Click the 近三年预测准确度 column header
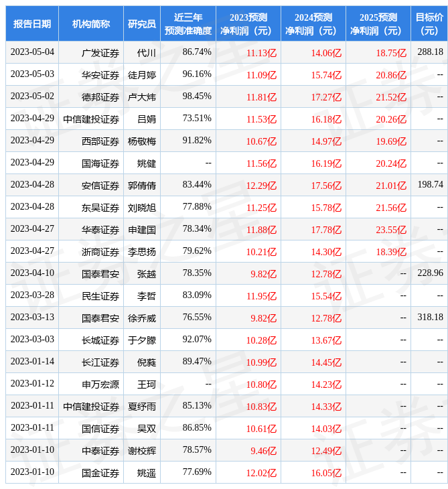The height and width of the screenshot is (489, 448). 188,23
